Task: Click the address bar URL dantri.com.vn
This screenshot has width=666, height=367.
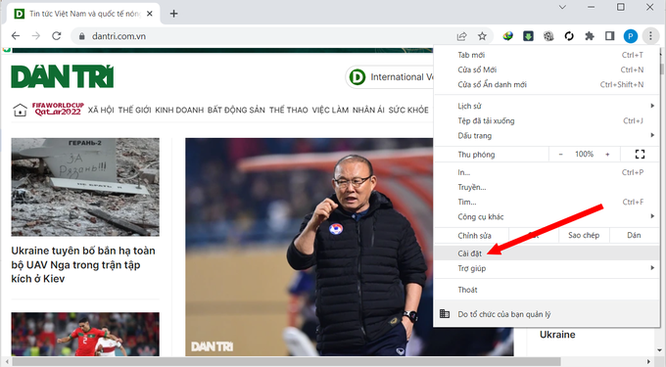Action: click(x=119, y=37)
